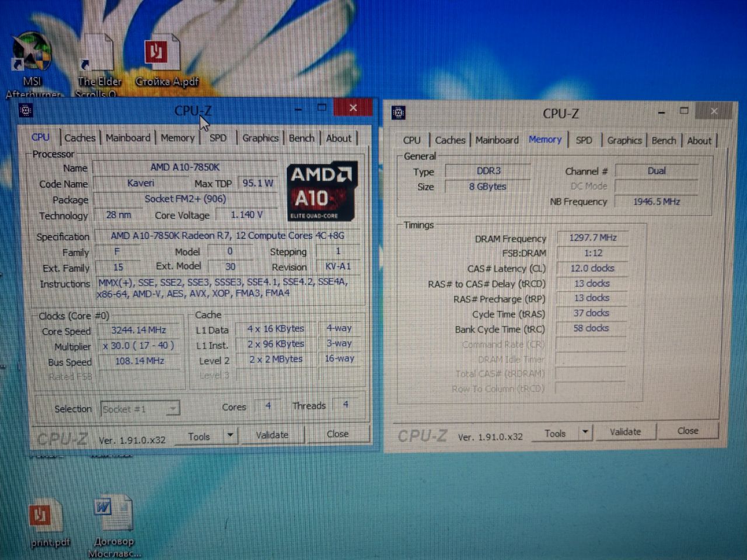Viewport: 747px width, 560px height.
Task: Click the DDR3 memory type value
Action: [x=488, y=171]
